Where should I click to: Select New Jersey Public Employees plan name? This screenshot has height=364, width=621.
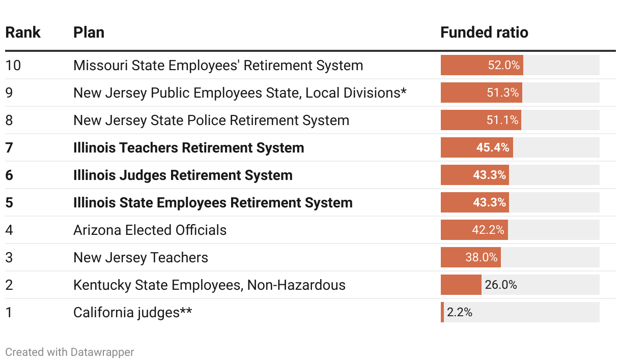tap(240, 93)
